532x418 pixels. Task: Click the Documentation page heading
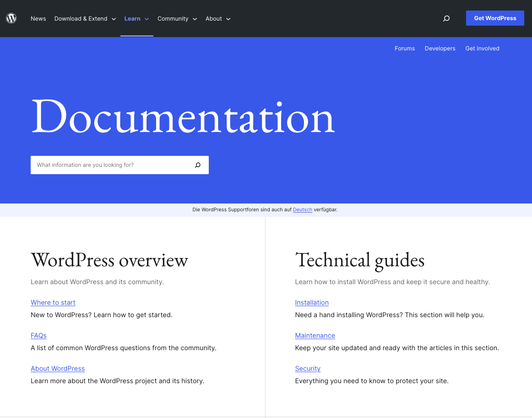[x=183, y=116]
